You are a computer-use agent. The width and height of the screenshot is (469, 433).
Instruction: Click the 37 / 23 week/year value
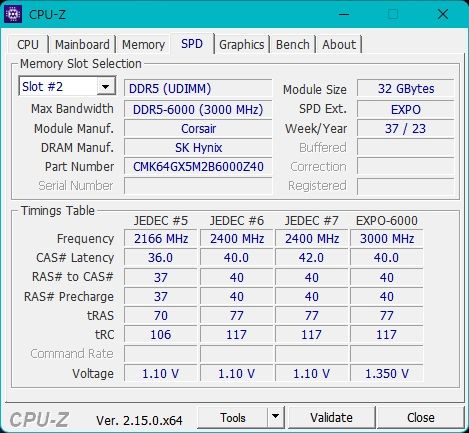coord(406,129)
